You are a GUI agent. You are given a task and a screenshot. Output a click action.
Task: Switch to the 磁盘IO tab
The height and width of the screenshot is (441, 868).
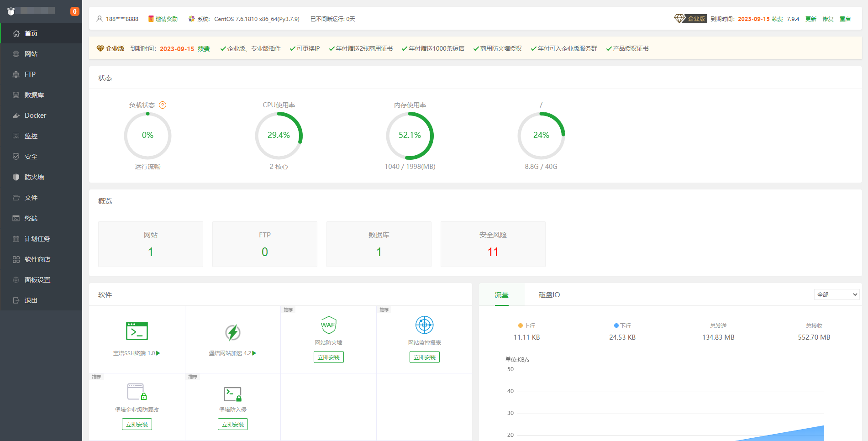(549, 295)
